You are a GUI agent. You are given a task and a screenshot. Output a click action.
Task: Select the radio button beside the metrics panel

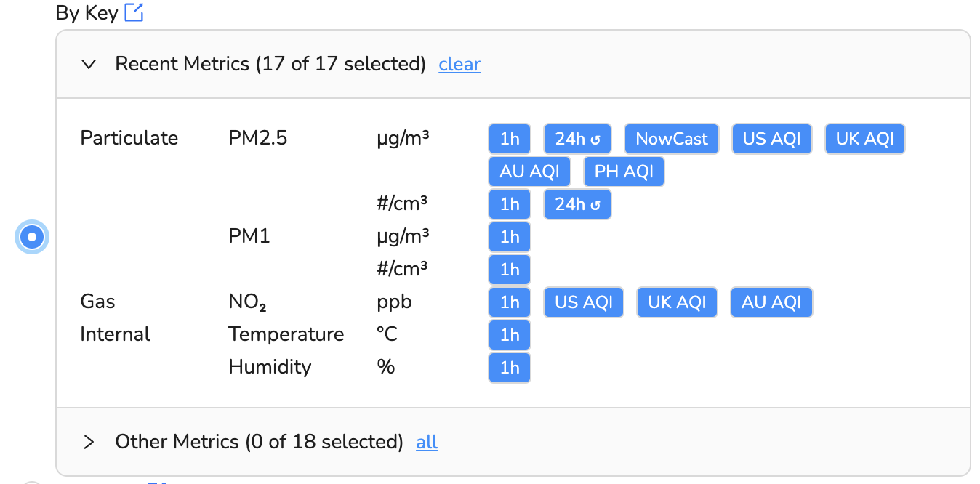[31, 236]
